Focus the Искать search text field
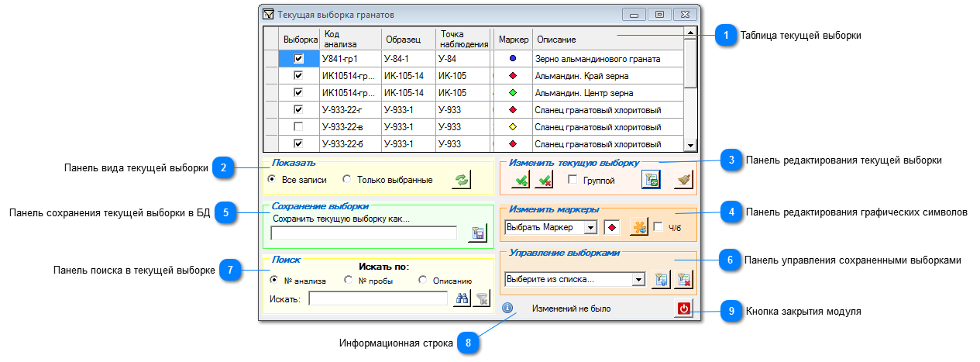 pos(378,298)
